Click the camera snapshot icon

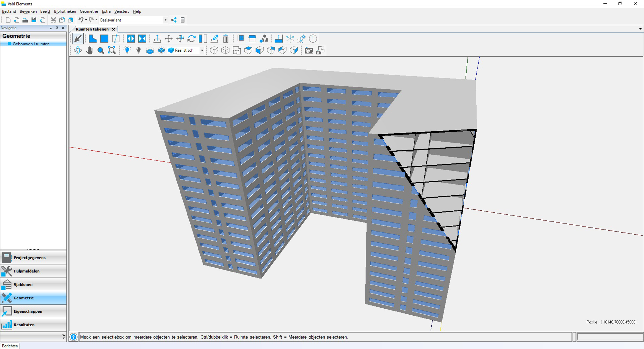309,51
